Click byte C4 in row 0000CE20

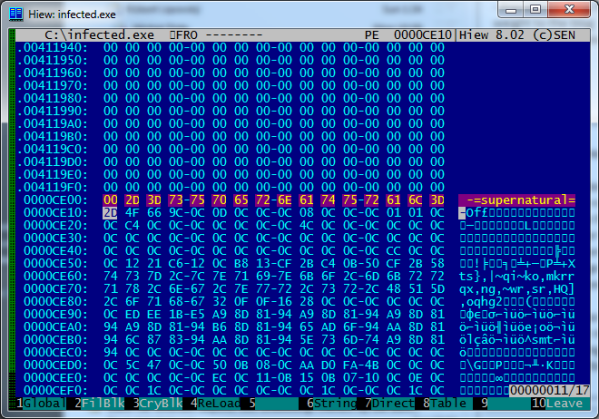click(x=132, y=225)
